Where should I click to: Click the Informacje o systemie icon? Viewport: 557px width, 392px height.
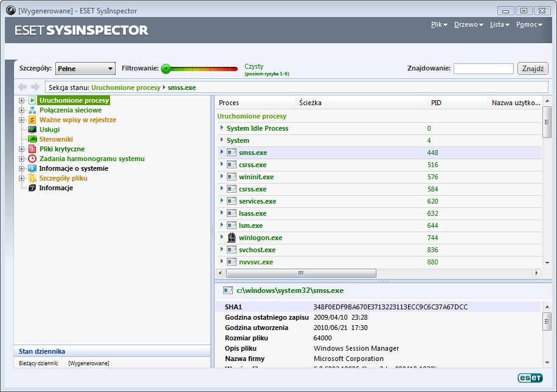pyautogui.click(x=32, y=168)
